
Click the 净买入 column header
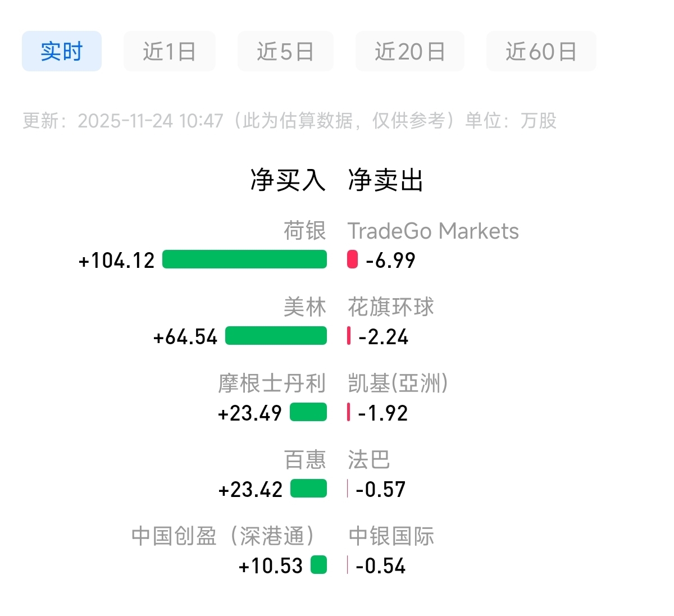(288, 180)
